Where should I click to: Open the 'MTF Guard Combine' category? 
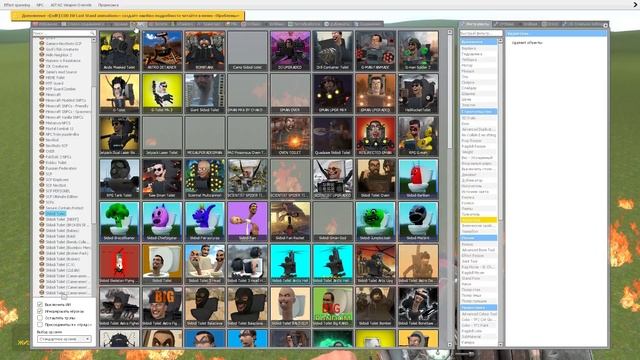point(60,89)
